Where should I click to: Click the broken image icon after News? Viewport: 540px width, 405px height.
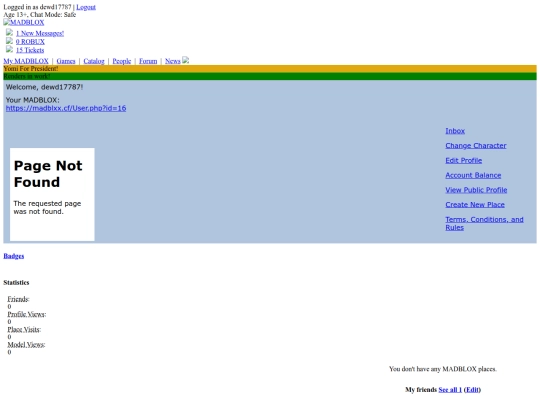[186, 60]
